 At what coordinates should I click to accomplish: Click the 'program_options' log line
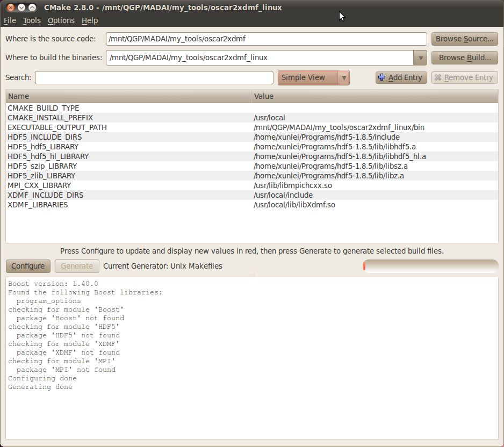pos(48,301)
